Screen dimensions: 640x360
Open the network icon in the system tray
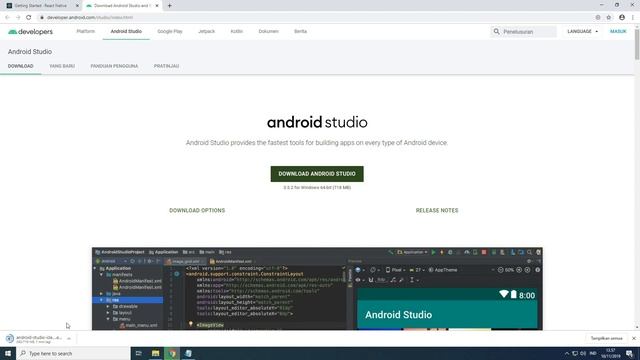(575, 353)
